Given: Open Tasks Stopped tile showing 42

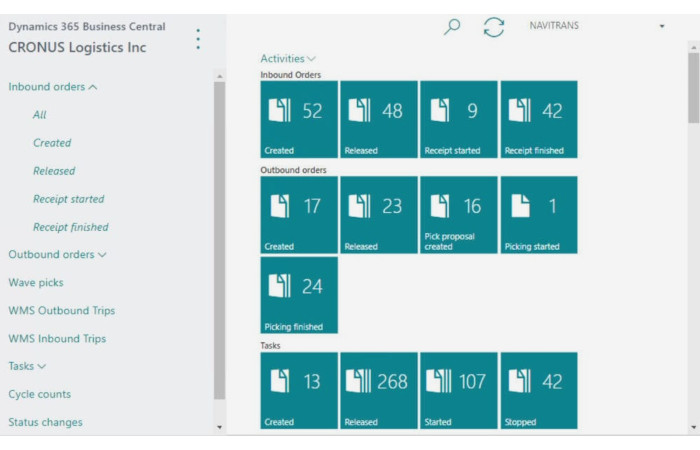Looking at the screenshot, I should coord(539,391).
